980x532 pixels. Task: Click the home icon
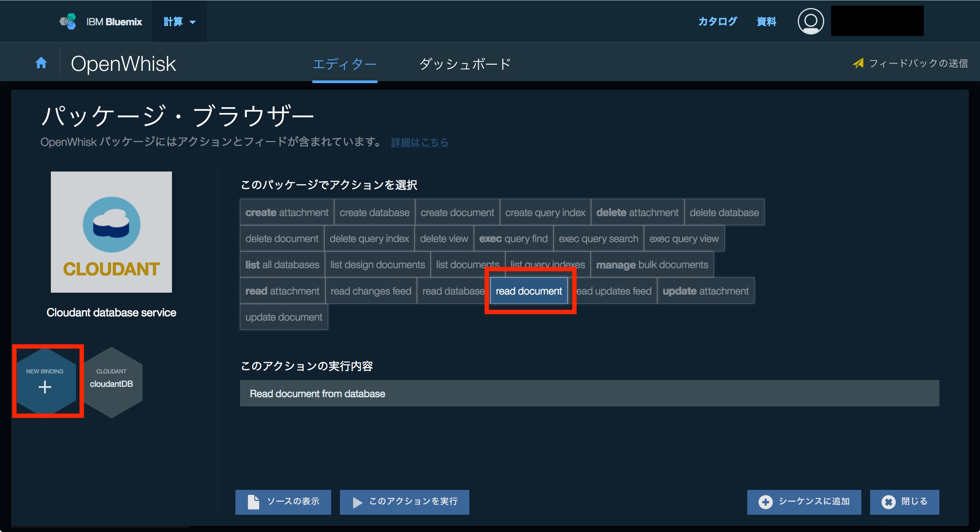(41, 62)
